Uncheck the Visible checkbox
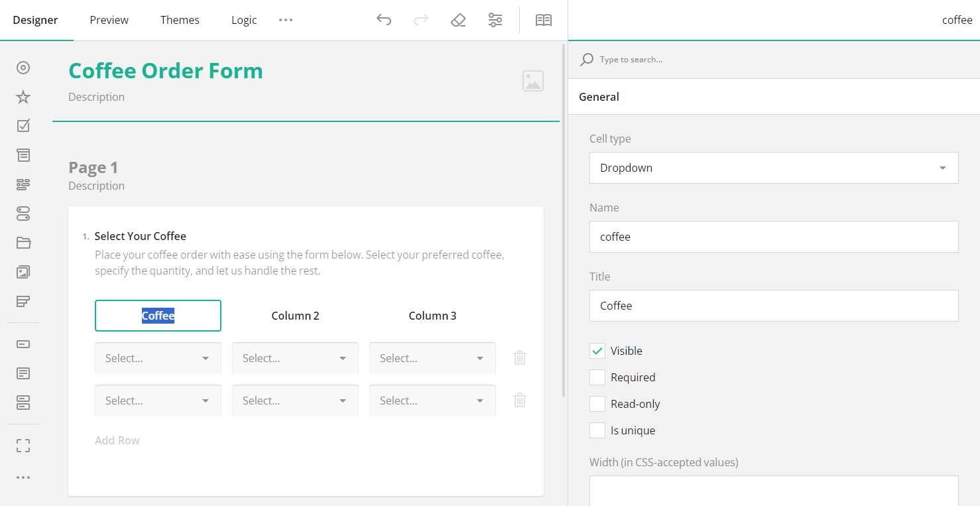 click(x=597, y=350)
